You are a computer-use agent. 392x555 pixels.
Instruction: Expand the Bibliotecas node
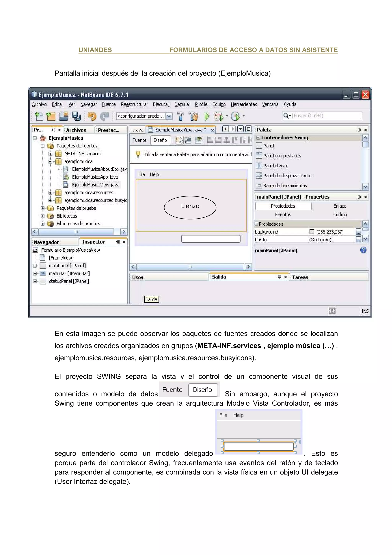[x=42, y=216]
